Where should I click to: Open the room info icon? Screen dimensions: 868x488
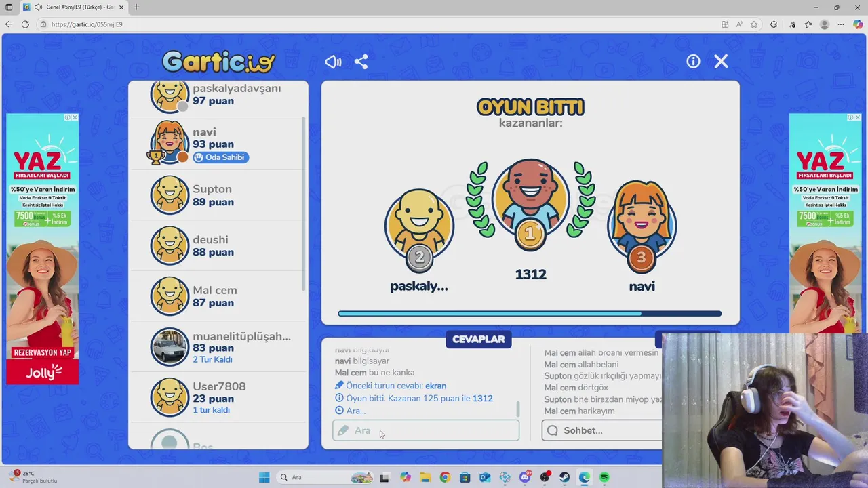click(x=693, y=61)
